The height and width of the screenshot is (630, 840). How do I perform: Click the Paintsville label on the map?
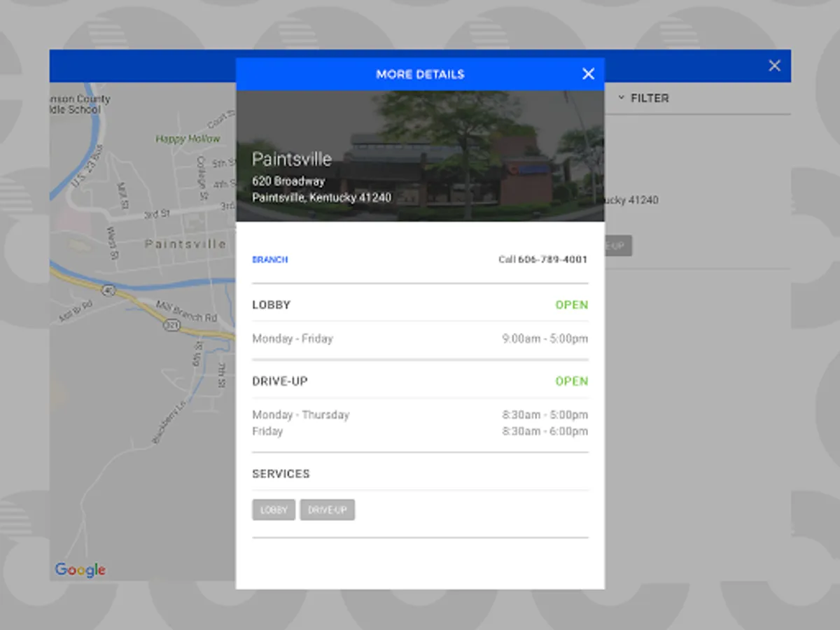185,244
